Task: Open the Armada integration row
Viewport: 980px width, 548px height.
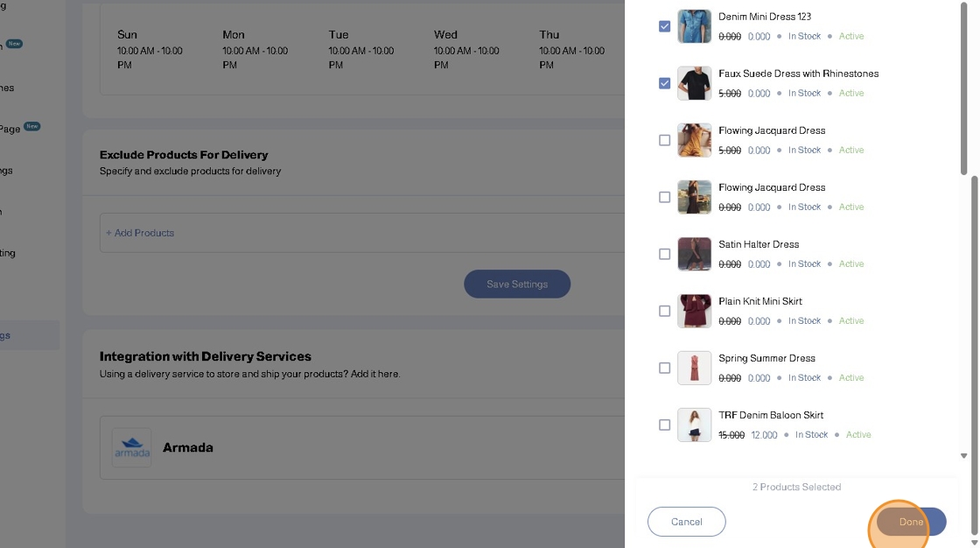Action: pyautogui.click(x=350, y=447)
